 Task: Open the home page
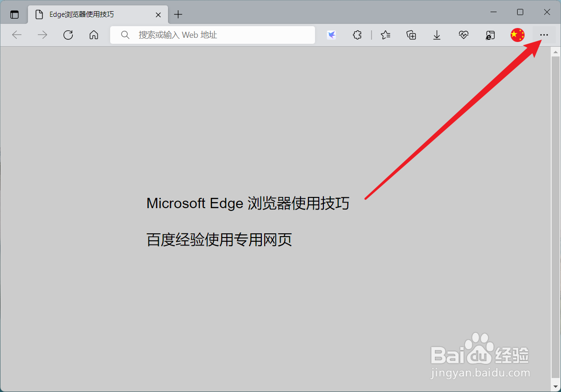click(94, 35)
